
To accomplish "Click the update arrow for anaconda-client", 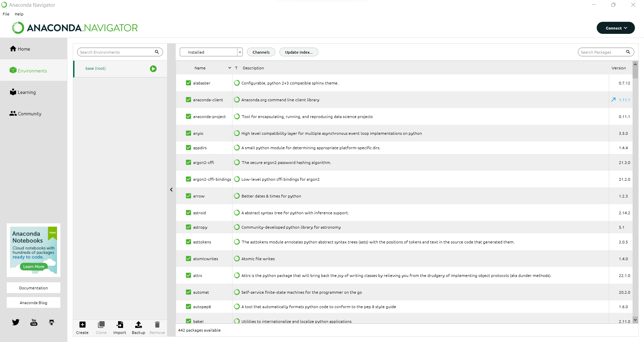I will (x=613, y=100).
